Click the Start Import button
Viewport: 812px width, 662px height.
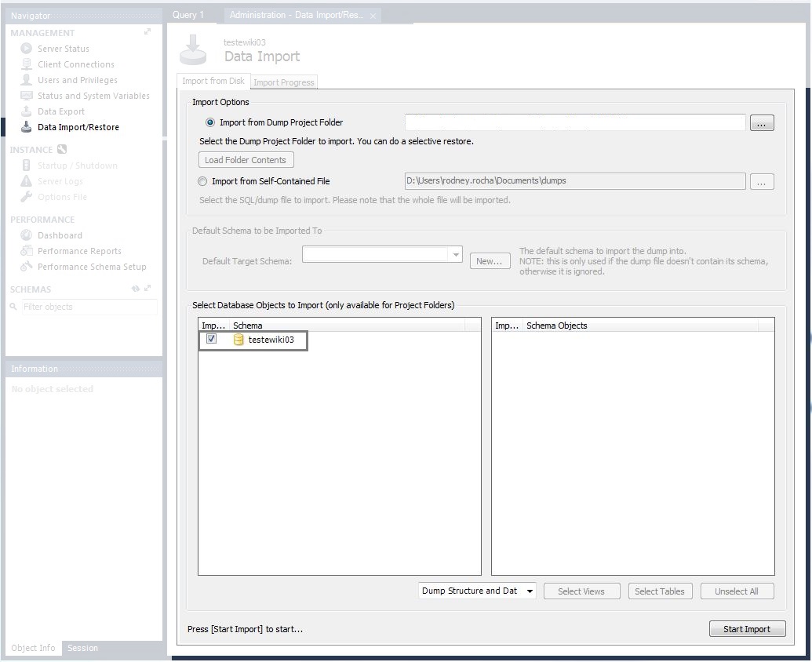[x=747, y=629]
